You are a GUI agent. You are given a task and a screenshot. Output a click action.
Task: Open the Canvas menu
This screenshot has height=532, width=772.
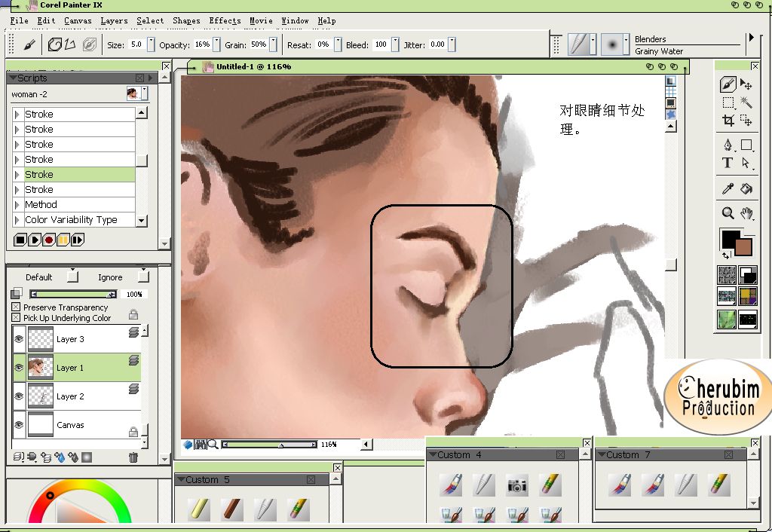coord(78,20)
